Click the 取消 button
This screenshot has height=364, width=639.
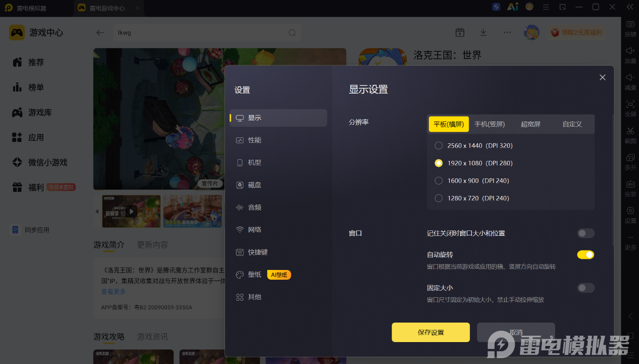click(x=516, y=332)
